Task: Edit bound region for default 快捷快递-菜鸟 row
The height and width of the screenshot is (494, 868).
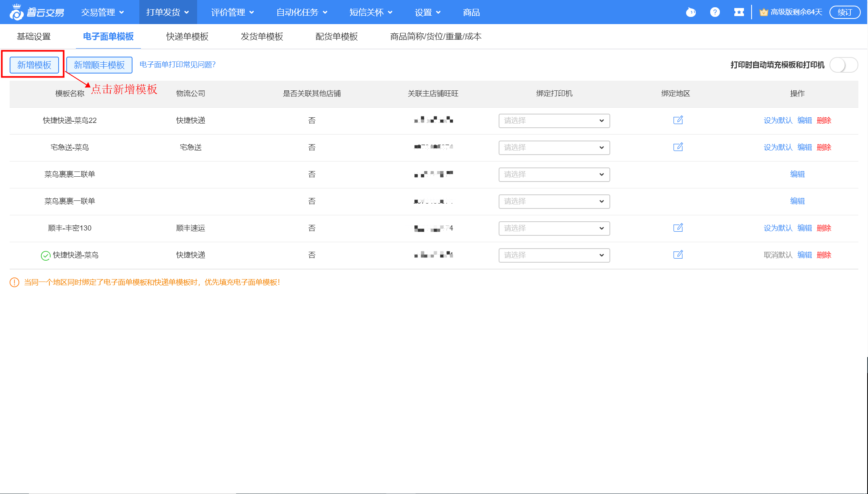Action: click(x=678, y=255)
